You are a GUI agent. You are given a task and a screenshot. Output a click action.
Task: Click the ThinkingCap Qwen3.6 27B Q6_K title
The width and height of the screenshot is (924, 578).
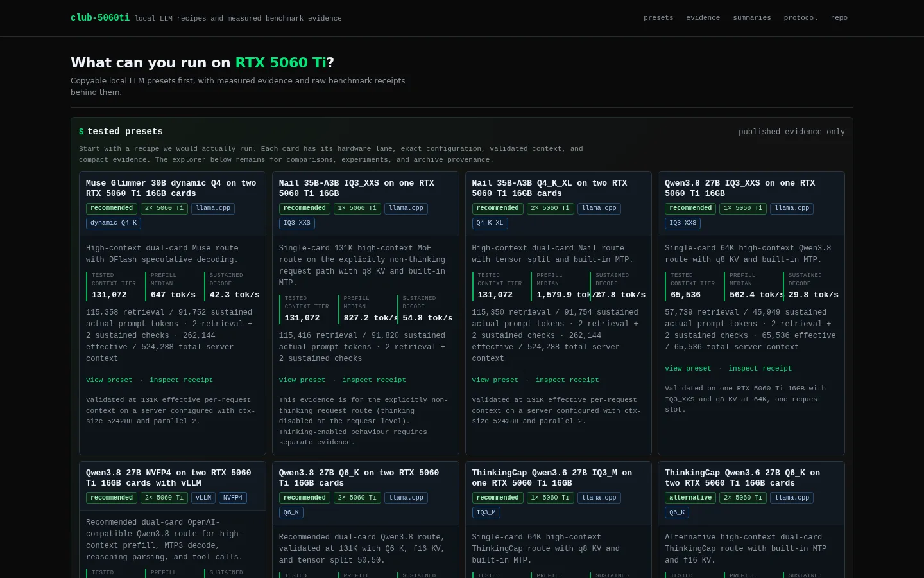tap(742, 478)
